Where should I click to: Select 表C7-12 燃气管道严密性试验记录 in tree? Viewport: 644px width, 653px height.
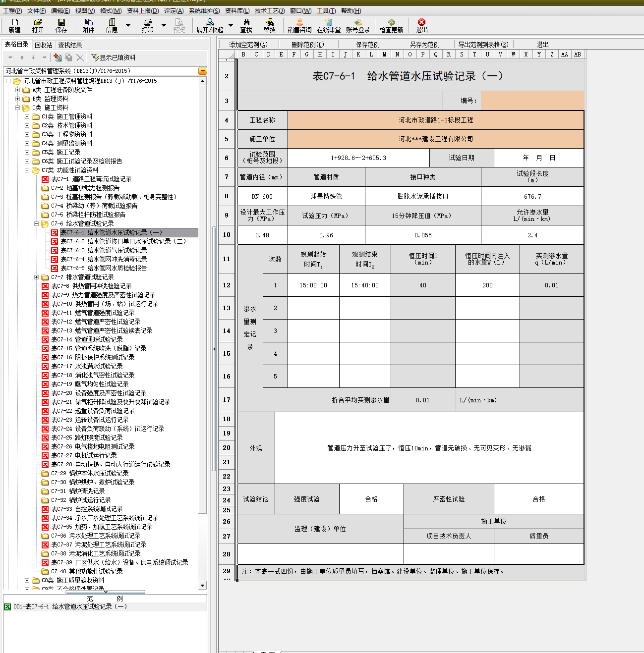coord(96,322)
